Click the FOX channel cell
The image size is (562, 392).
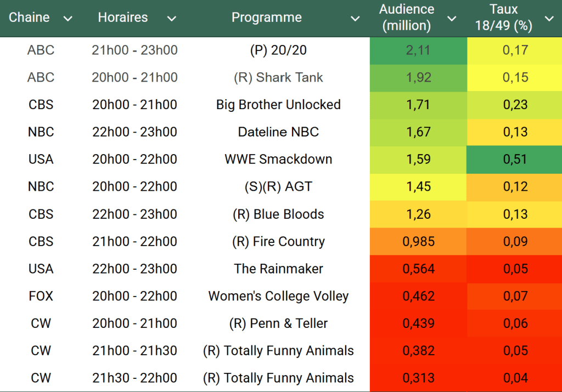[41, 297]
